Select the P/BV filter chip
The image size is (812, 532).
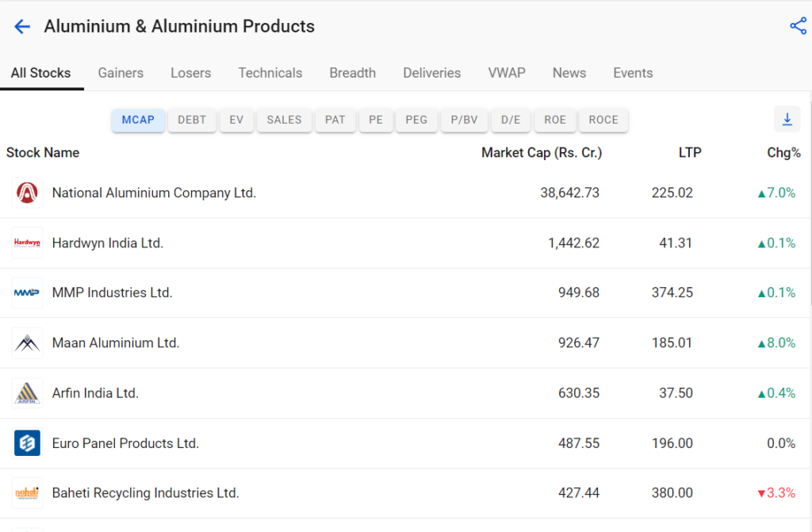465,121
